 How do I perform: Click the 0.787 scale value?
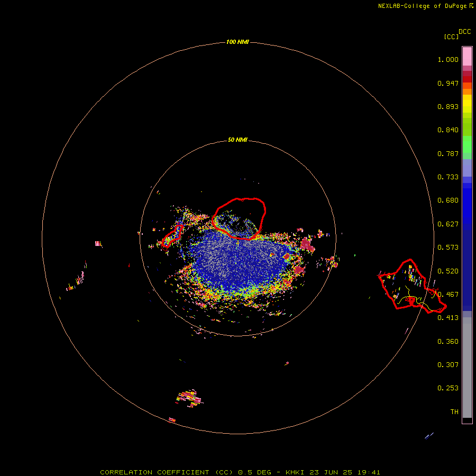point(448,153)
